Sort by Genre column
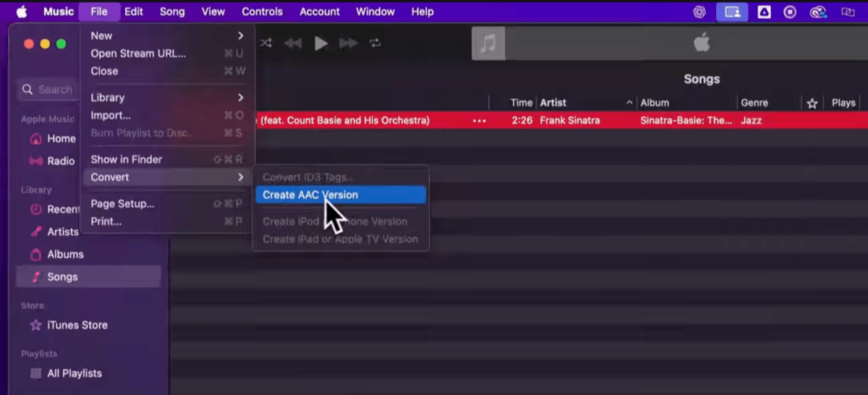 (x=769, y=103)
